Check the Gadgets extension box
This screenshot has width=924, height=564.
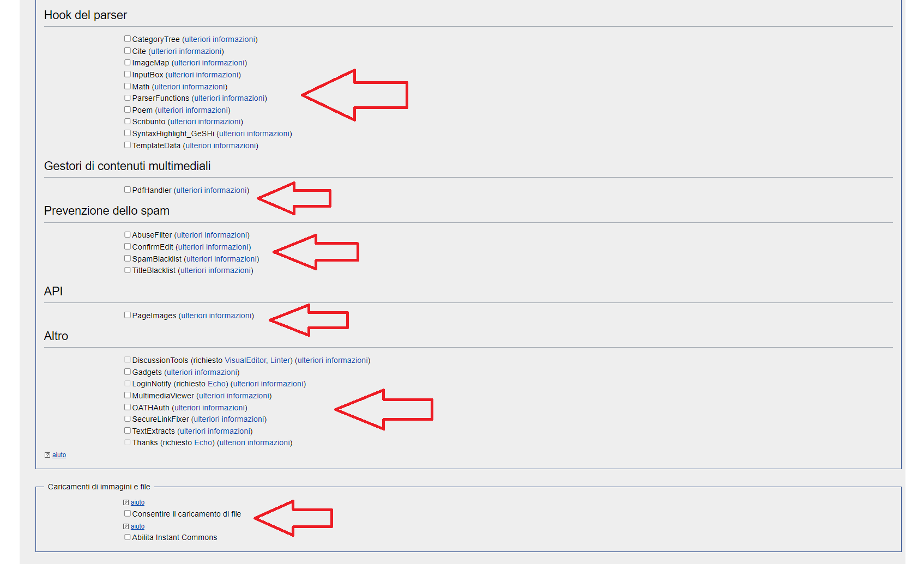(127, 372)
